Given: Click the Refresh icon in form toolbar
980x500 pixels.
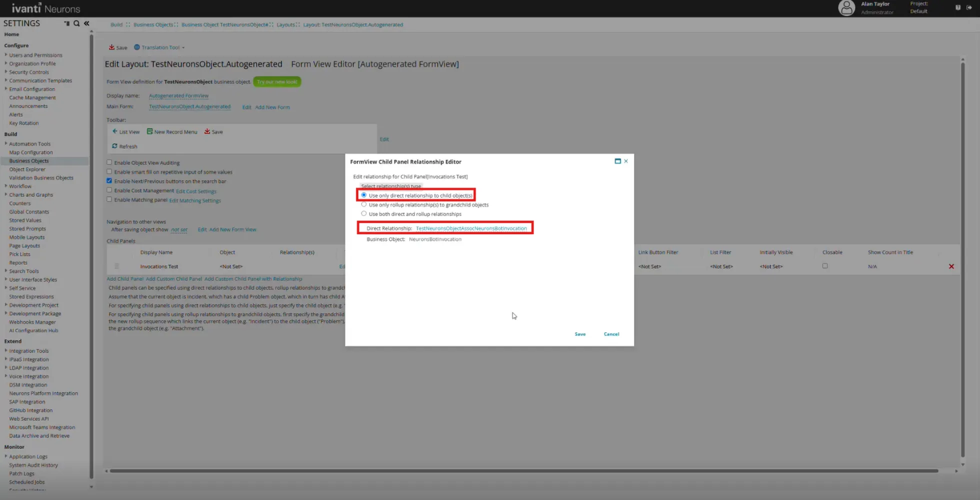Looking at the screenshot, I should click(x=114, y=146).
